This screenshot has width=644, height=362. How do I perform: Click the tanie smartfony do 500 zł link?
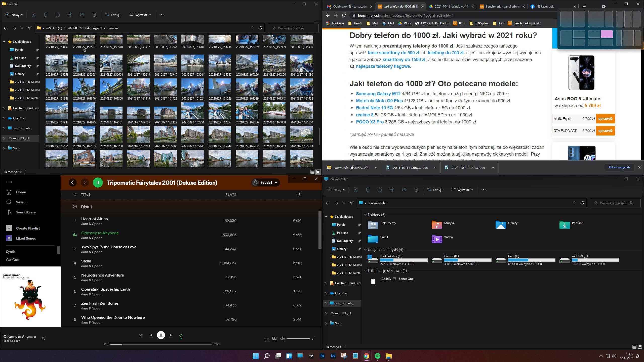[x=393, y=53]
